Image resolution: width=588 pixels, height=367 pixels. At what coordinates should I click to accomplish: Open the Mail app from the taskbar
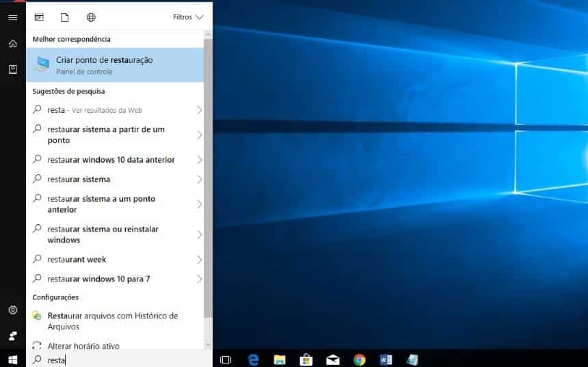coord(332,360)
